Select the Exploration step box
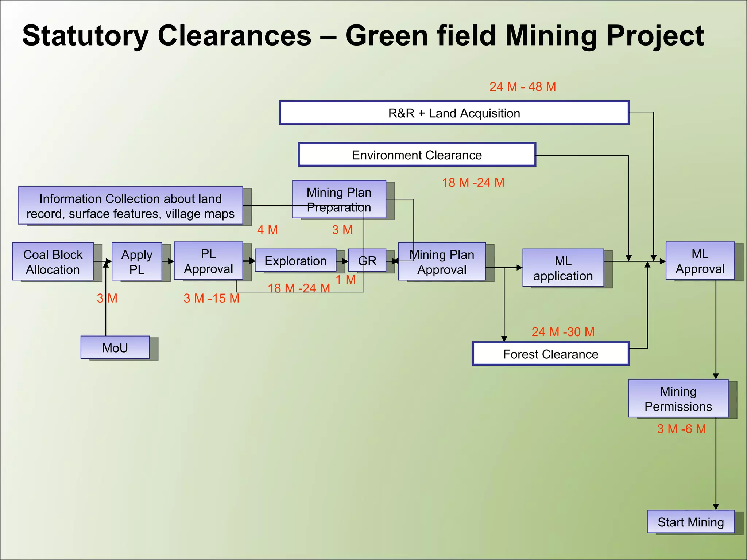747x560 pixels. click(x=295, y=260)
